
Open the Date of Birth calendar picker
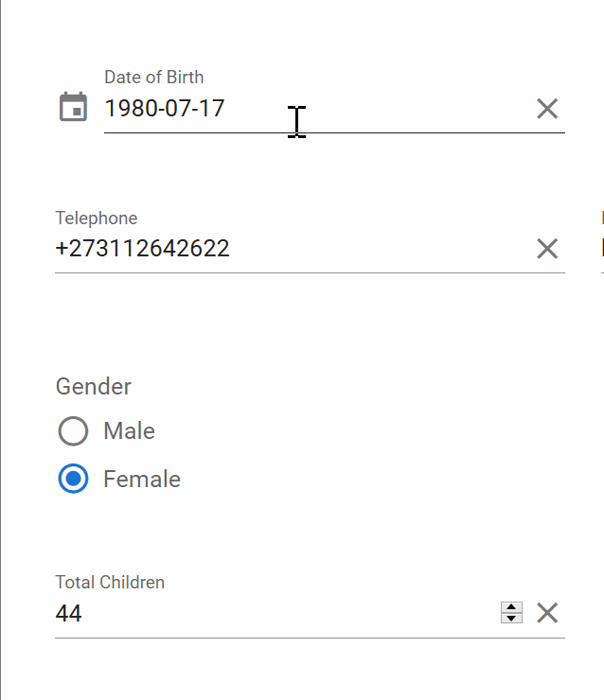point(73,107)
